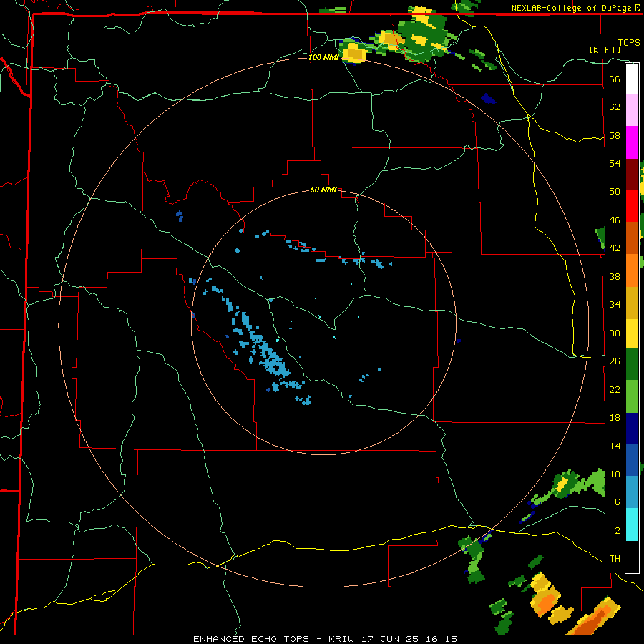This screenshot has height=644, width=644.
Task: Click the navy 18 kft scale segment
Action: (x=632, y=429)
